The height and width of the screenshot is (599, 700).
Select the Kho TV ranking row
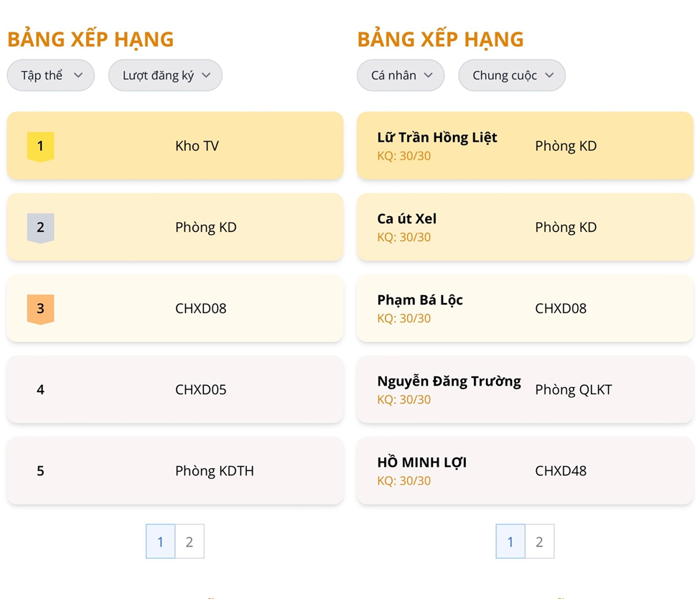click(175, 146)
